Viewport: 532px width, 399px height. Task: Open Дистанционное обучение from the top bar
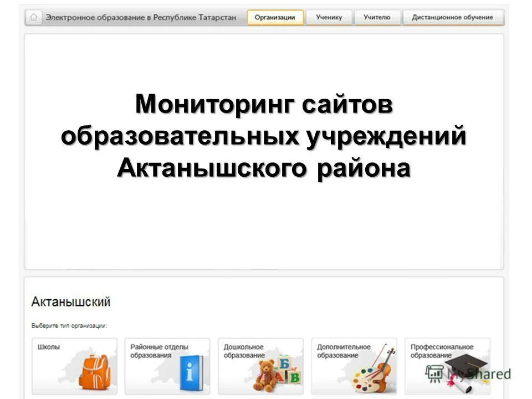(x=452, y=17)
